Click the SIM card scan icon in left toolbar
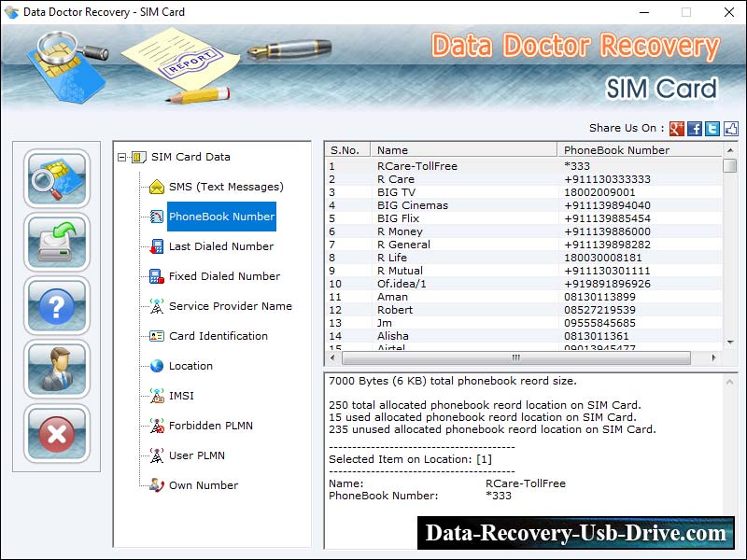Viewport: 747px width, 560px height. [56, 178]
